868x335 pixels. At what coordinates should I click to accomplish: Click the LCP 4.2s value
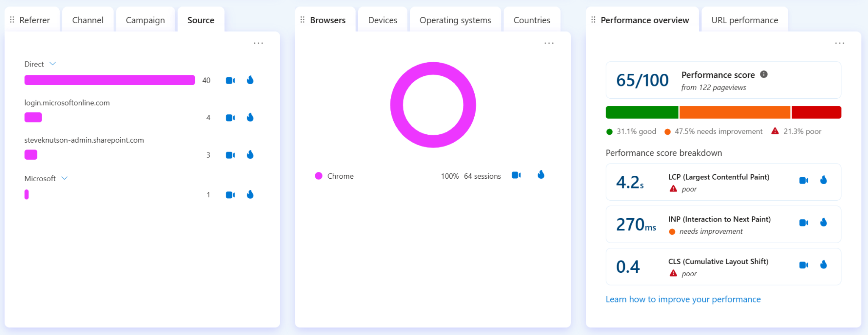(630, 182)
